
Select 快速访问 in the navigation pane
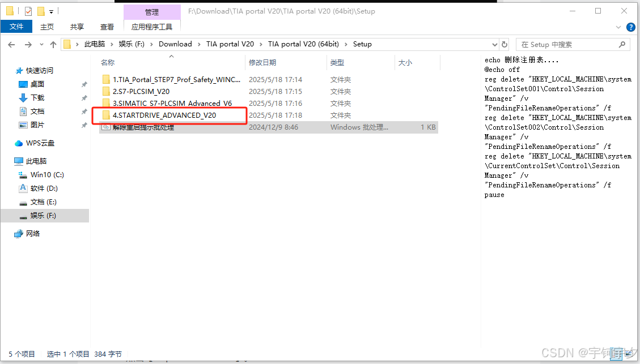[x=40, y=71]
